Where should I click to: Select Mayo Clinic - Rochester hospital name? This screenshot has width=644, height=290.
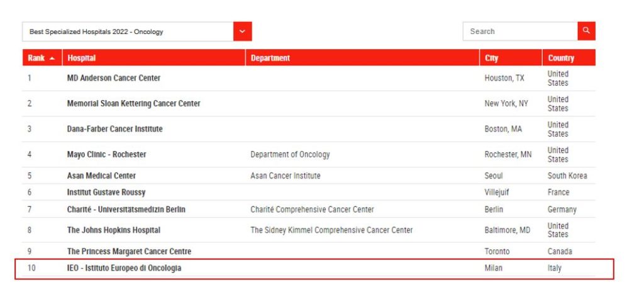[107, 154]
